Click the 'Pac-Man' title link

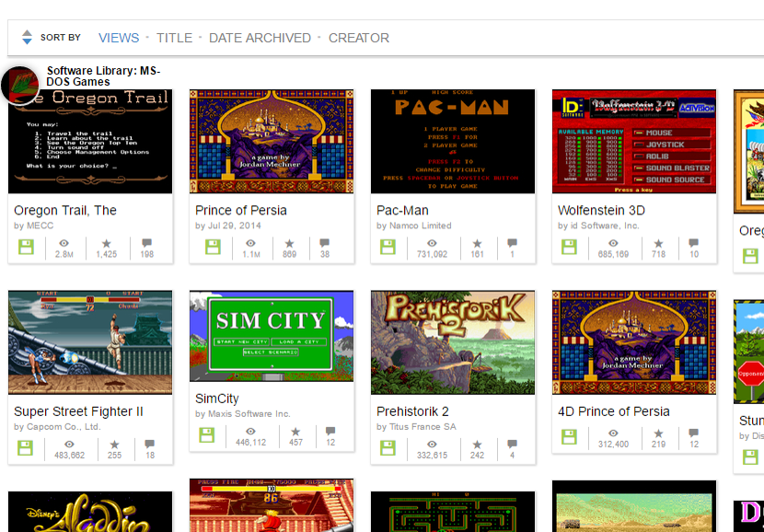(402, 211)
